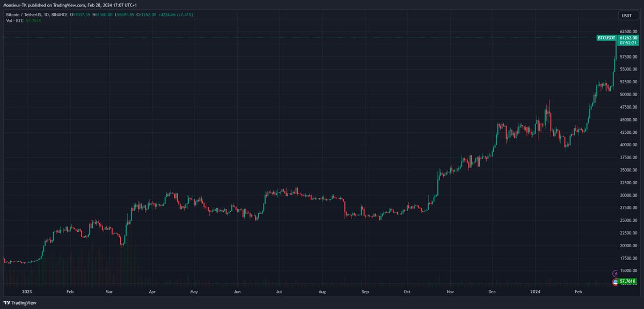Click the 45000.00 price axis label
The image size is (644, 309).
pos(628,120)
